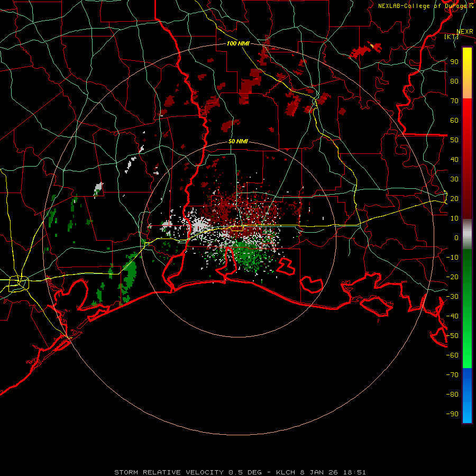This screenshot has width=476, height=476.
Task: Click the -10 value on the velocity scale
Action: pos(452,258)
